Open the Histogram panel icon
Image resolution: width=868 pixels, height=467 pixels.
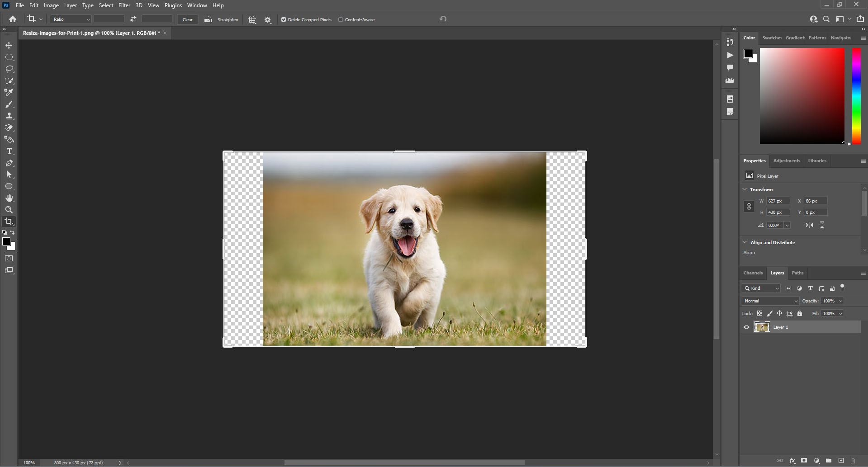(730, 80)
